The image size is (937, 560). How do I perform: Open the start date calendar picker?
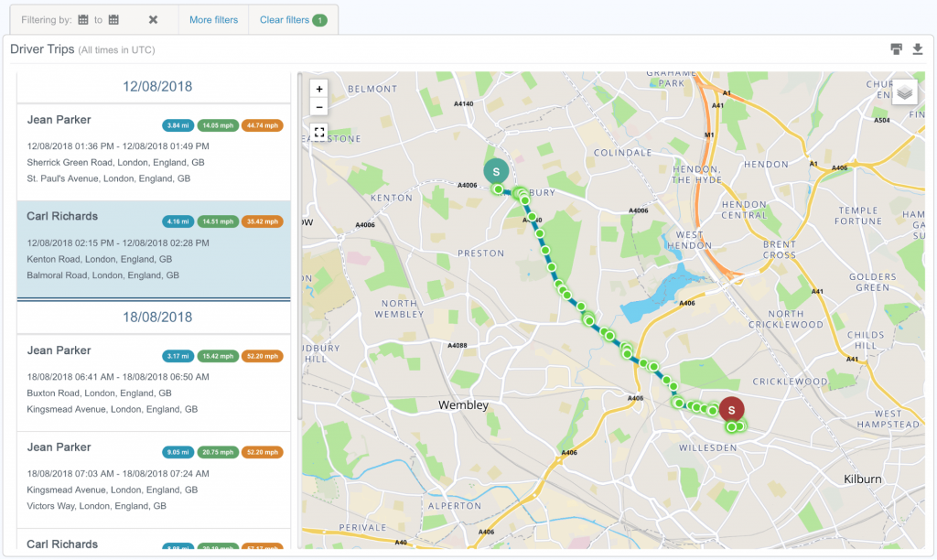[x=83, y=20]
